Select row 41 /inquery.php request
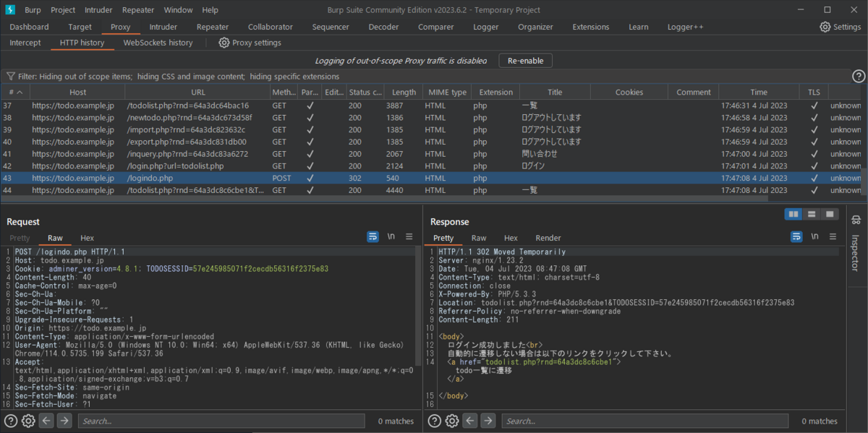Screen dimensions: 868x433 pyautogui.click(x=430, y=154)
